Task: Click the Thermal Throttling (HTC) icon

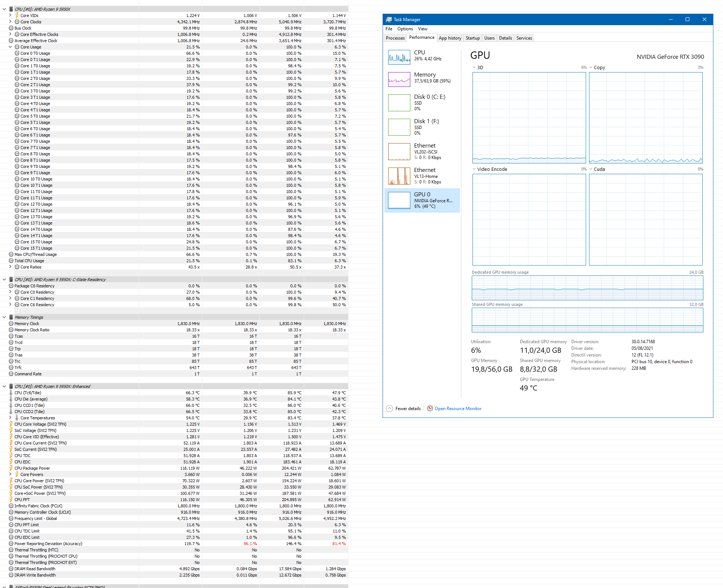Action: (x=11, y=550)
